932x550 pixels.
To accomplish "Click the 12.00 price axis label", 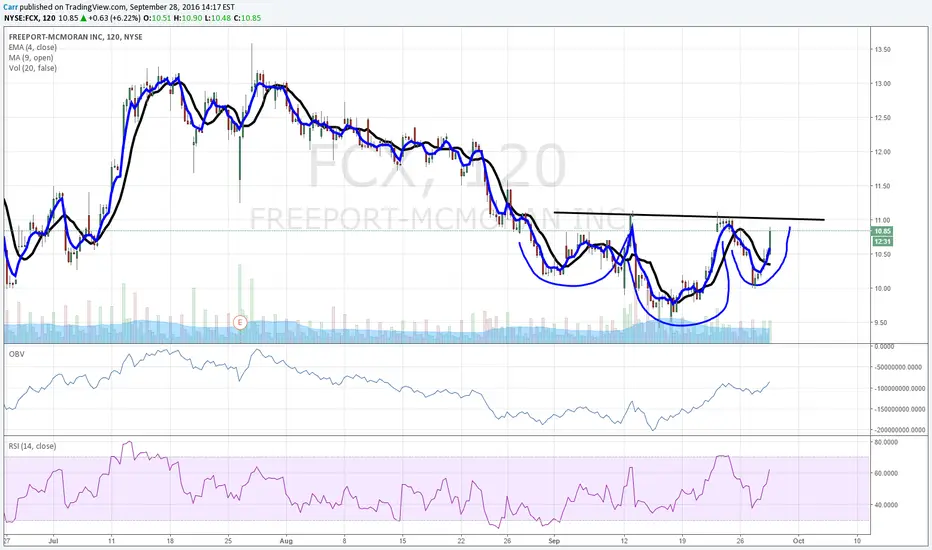I will coord(883,152).
